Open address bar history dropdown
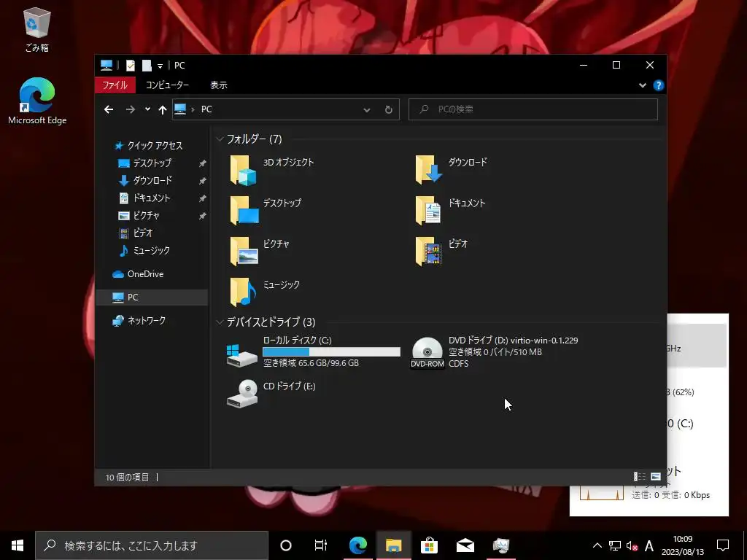 point(366,109)
